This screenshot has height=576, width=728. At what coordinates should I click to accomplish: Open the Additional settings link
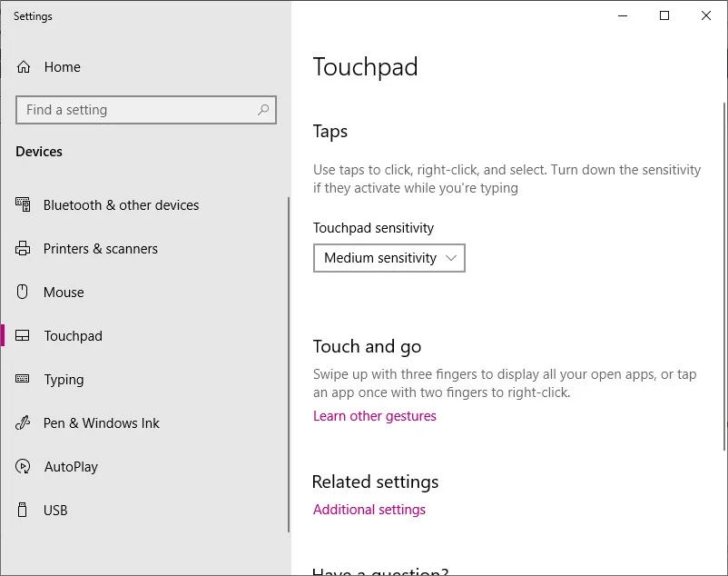(x=369, y=510)
